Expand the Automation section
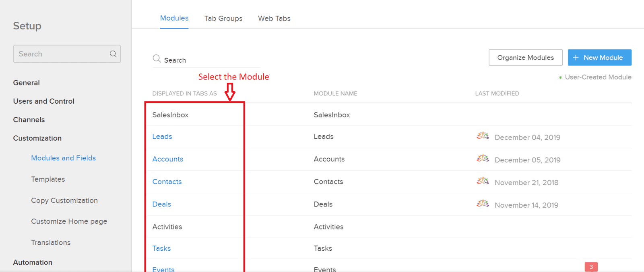The width and height of the screenshot is (644, 272). 33,262
